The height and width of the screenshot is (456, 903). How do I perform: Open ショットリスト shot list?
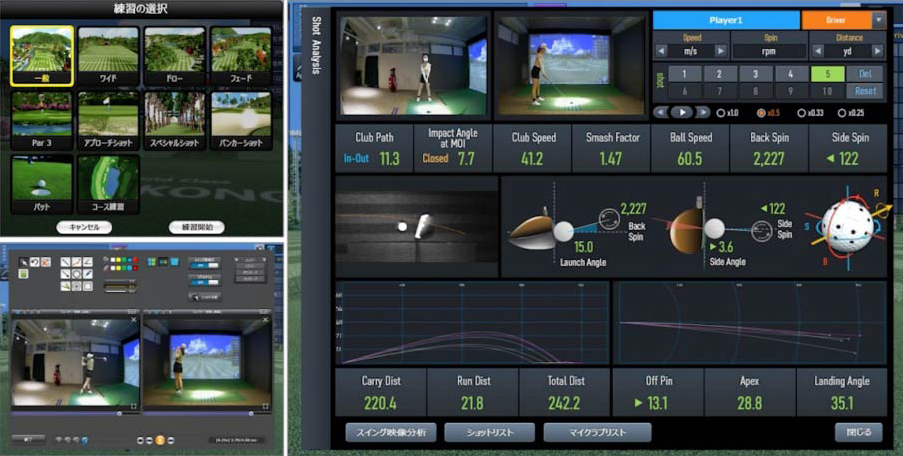pyautogui.click(x=488, y=432)
